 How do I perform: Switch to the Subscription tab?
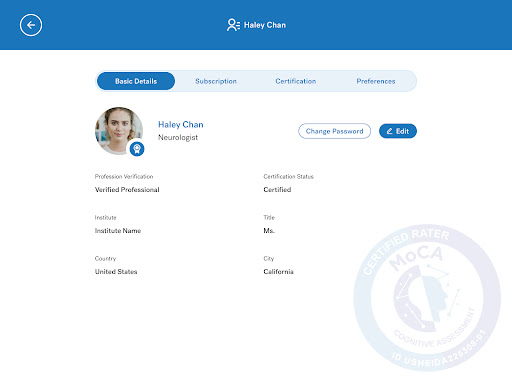[x=216, y=81]
